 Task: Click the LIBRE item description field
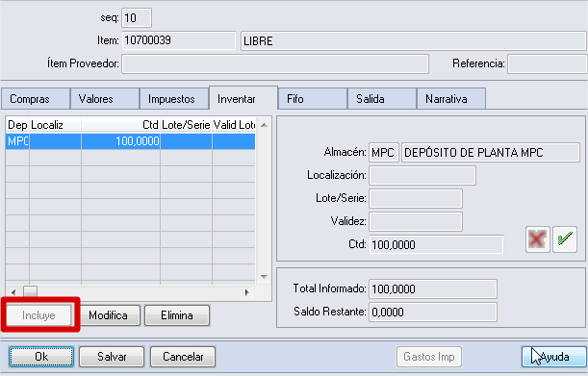[413, 40]
